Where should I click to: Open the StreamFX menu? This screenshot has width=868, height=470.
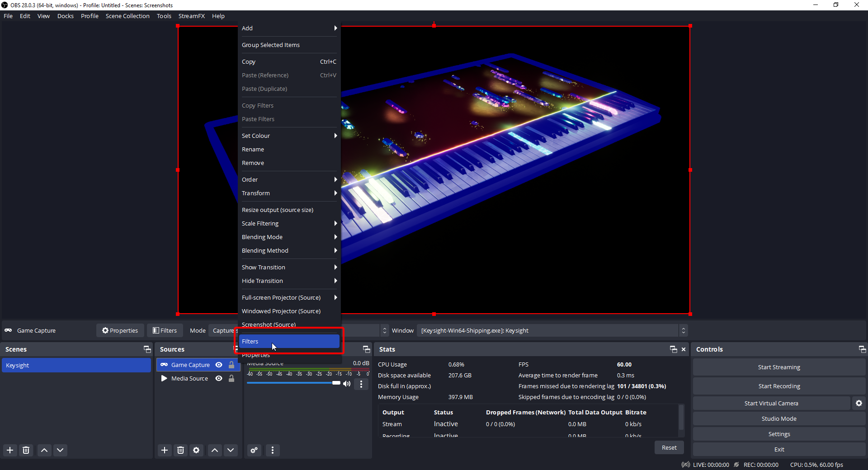click(192, 16)
